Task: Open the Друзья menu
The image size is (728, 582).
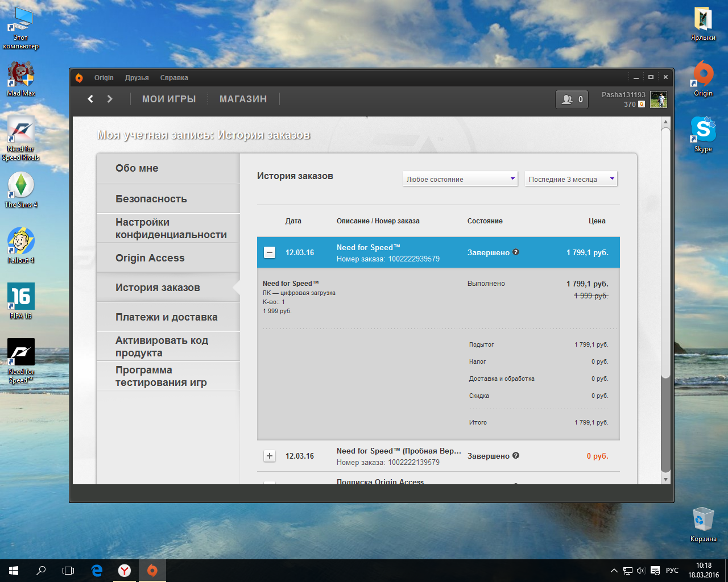Action: click(x=137, y=78)
